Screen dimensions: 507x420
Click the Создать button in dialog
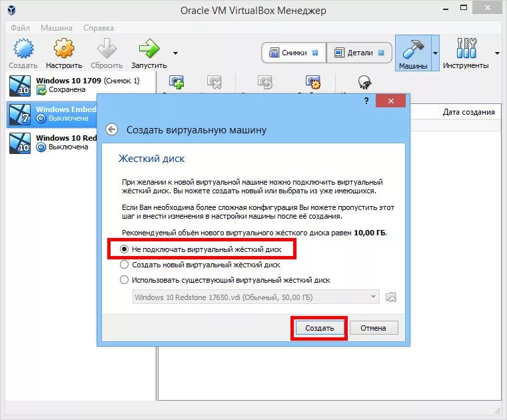click(x=320, y=328)
